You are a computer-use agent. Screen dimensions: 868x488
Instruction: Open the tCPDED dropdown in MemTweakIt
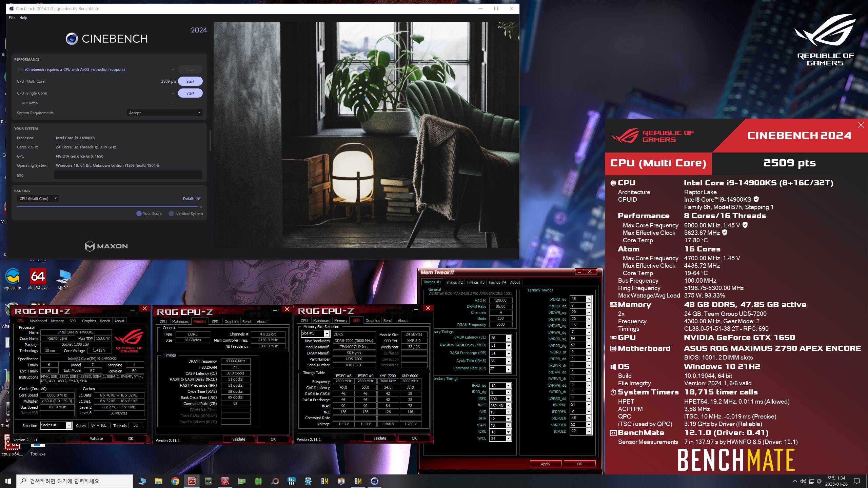(589, 431)
